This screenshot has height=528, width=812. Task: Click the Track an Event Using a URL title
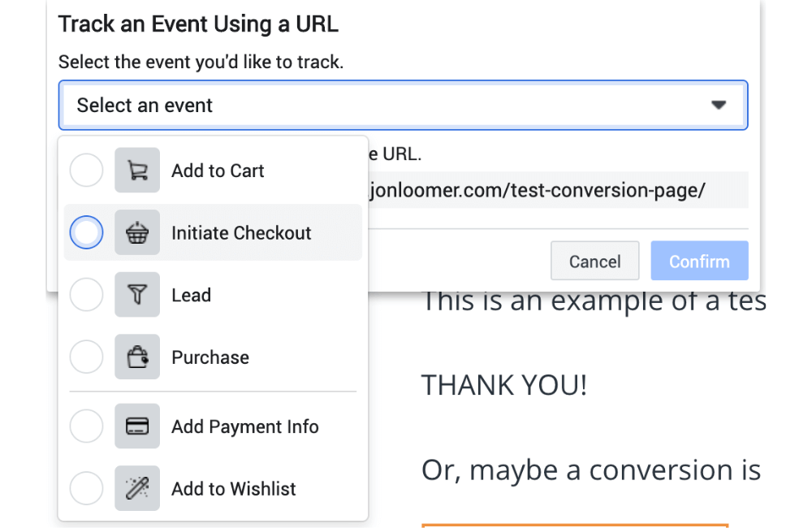pyautogui.click(x=198, y=24)
